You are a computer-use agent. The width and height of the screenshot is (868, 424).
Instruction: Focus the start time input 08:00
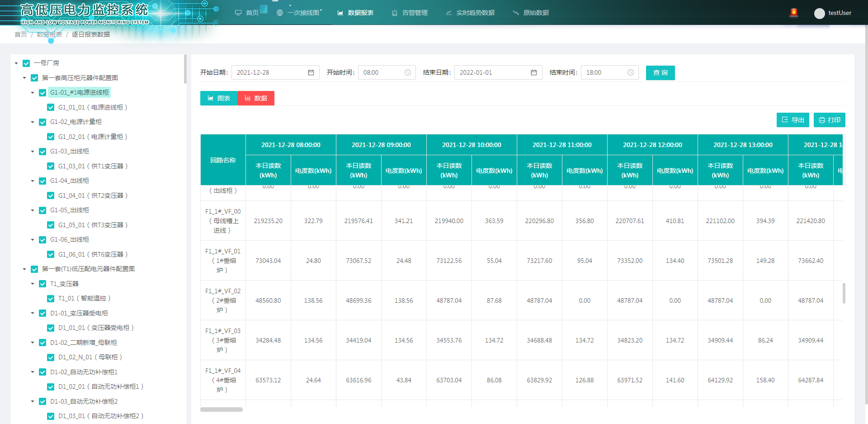(387, 72)
